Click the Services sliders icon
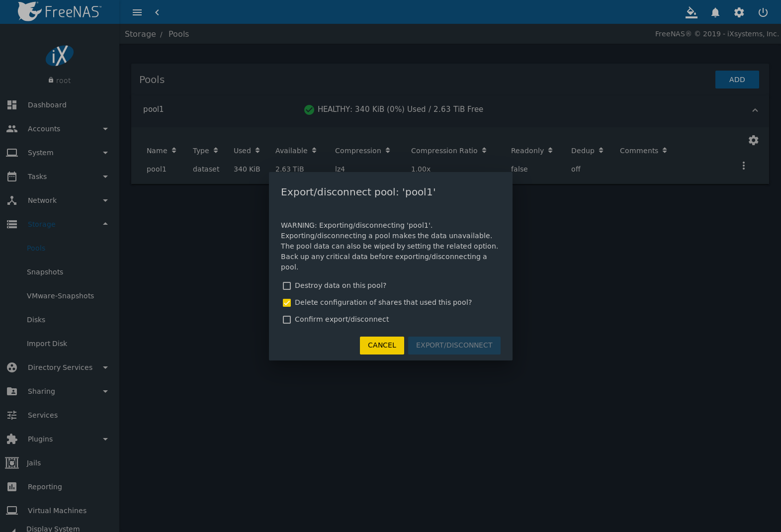781x532 pixels. click(x=12, y=415)
